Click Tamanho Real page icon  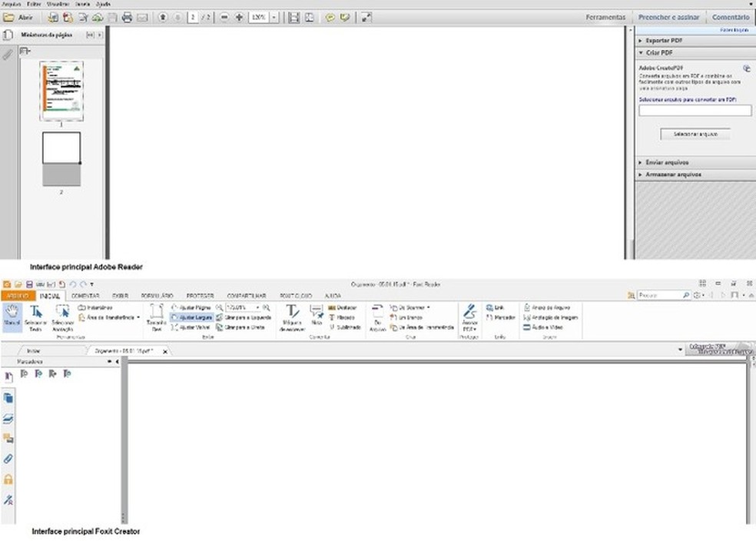(157, 318)
